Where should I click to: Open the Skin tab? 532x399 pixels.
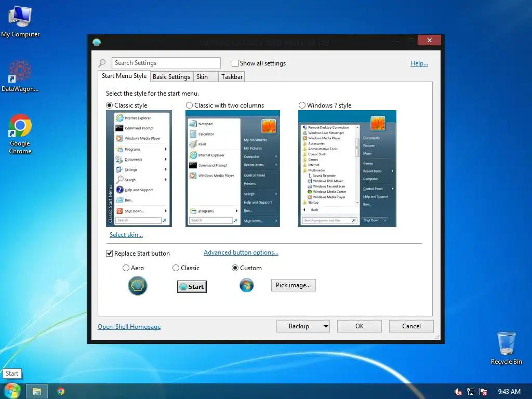205,77
